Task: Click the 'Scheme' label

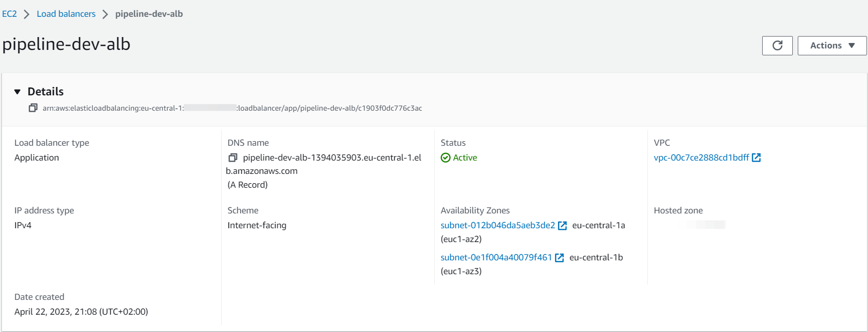Action: click(x=243, y=210)
